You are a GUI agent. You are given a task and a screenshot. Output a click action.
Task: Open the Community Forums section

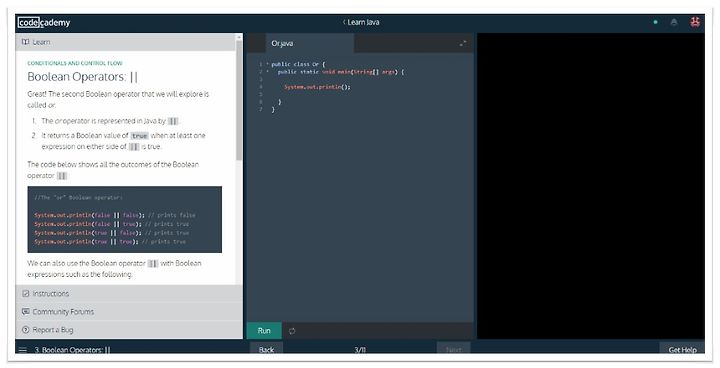click(129, 311)
